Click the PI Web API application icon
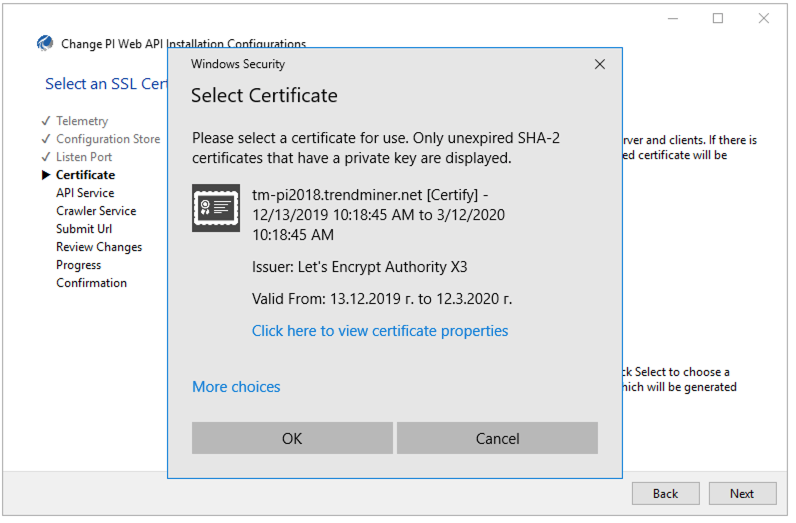796x523 pixels. coord(45,43)
